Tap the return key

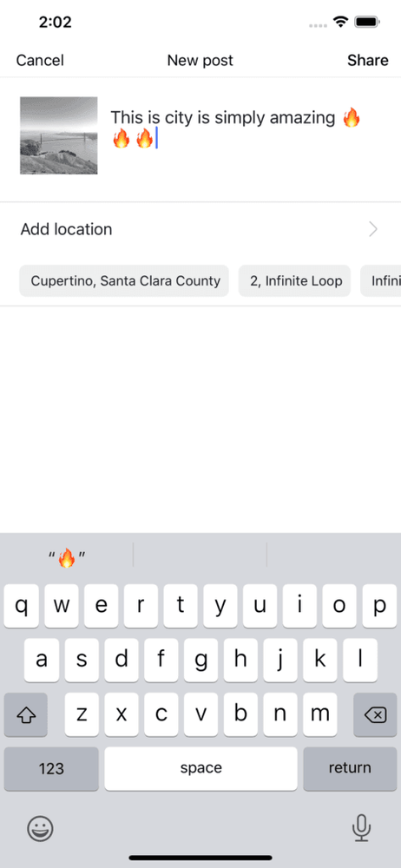click(x=350, y=768)
